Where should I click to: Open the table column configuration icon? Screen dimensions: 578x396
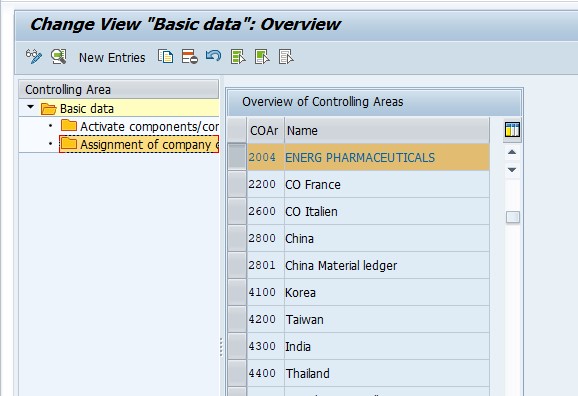click(512, 130)
